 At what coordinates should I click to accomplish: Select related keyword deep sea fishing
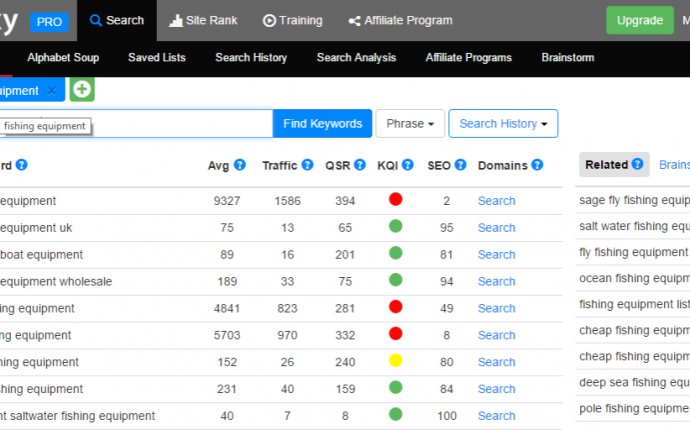tap(634, 382)
